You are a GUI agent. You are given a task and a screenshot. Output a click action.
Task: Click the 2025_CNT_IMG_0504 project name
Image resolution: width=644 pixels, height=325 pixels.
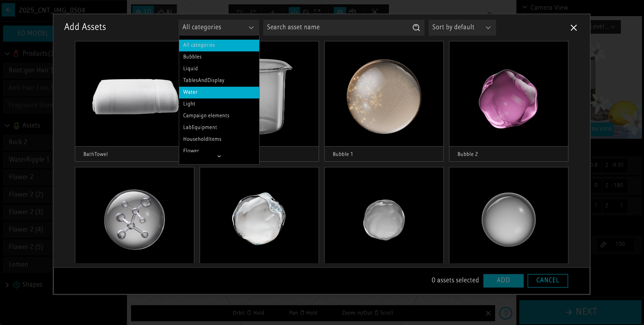52,10
